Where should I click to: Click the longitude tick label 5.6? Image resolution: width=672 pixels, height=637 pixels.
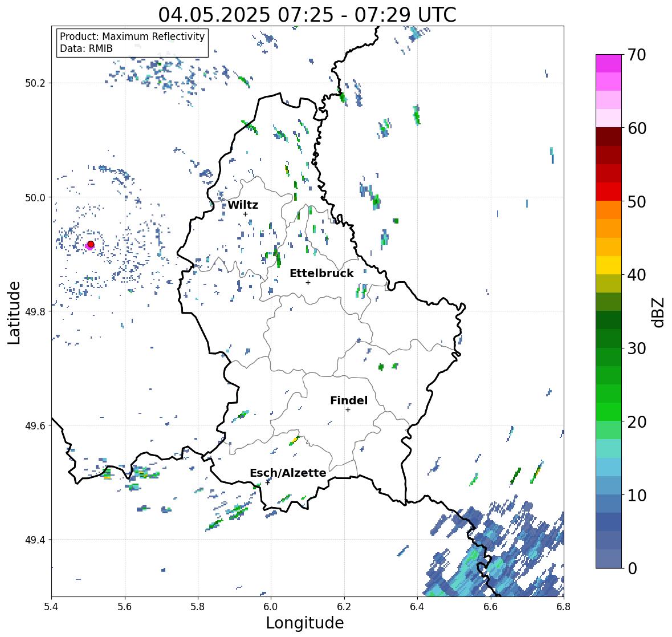pyautogui.click(x=125, y=606)
